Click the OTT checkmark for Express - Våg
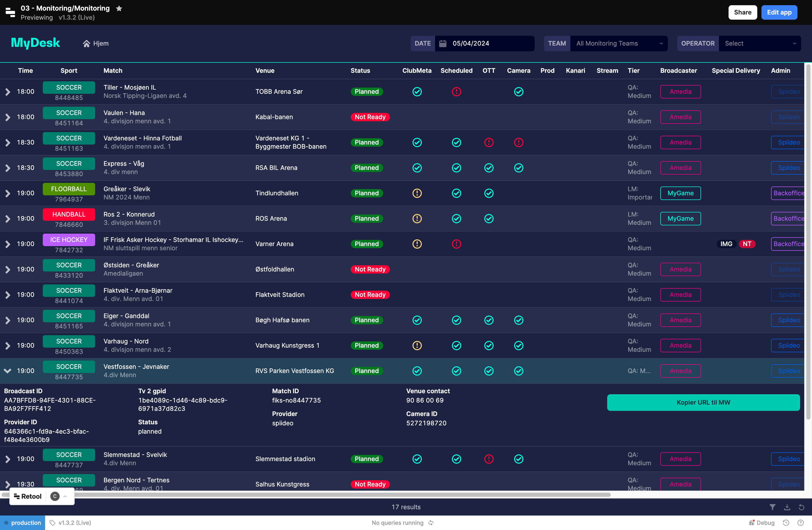Screen dimensions: 812x530 click(489, 168)
